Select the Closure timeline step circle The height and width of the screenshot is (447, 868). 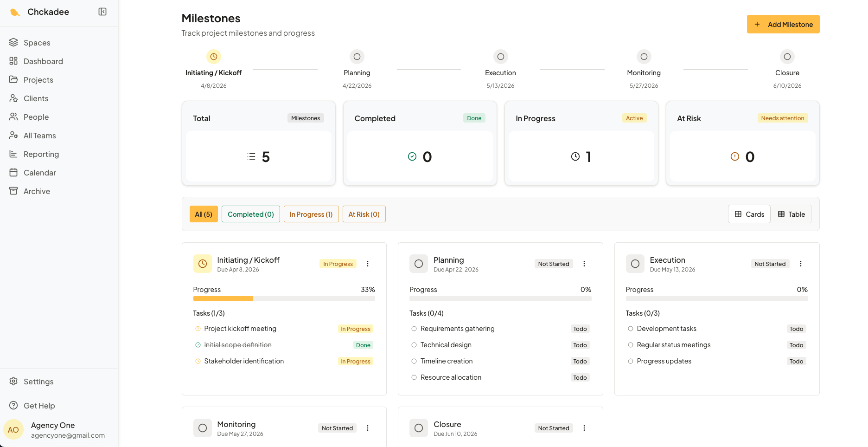[x=787, y=57]
